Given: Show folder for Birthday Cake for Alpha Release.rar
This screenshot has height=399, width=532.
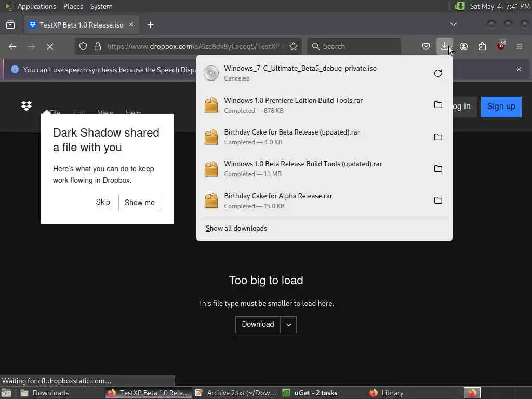Looking at the screenshot, I should coord(438,201).
